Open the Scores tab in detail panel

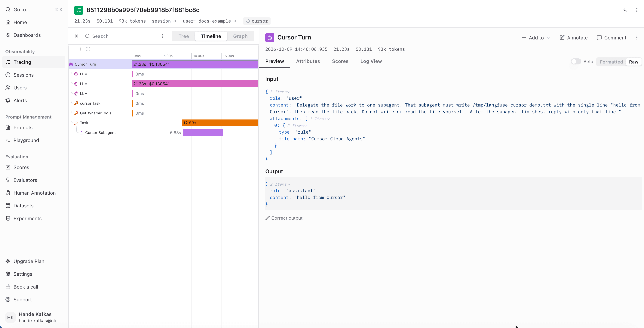pyautogui.click(x=340, y=61)
